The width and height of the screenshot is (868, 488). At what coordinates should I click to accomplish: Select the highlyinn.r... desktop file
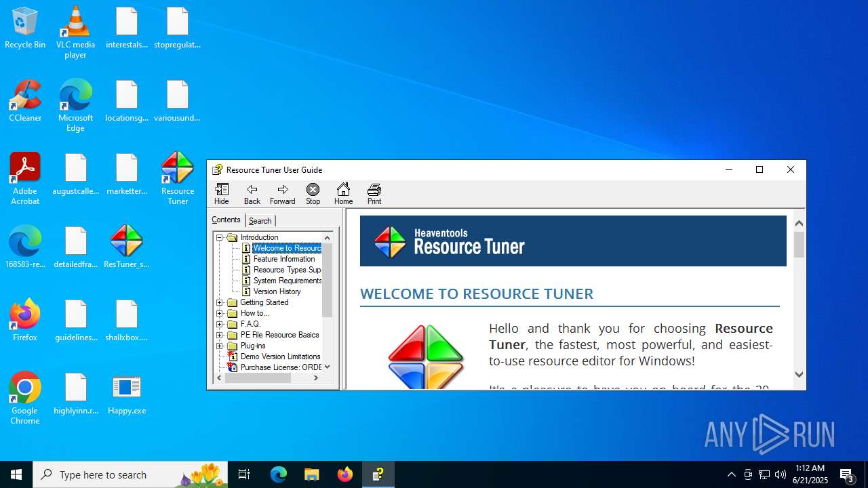click(x=76, y=394)
